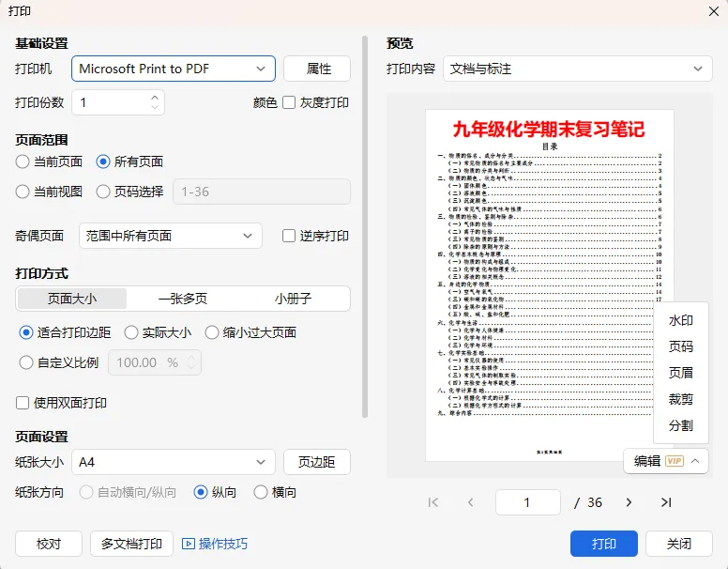Click the current page number field
Screen dimensions: 728x569
point(528,502)
